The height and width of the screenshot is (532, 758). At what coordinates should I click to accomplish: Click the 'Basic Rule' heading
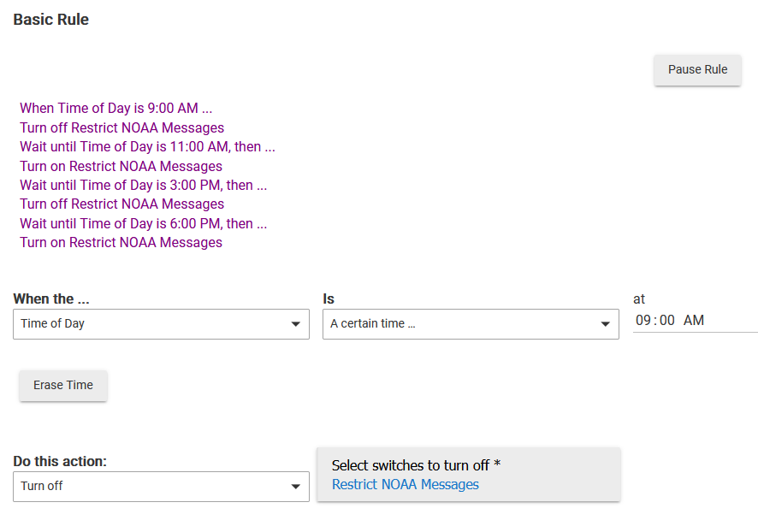point(51,20)
